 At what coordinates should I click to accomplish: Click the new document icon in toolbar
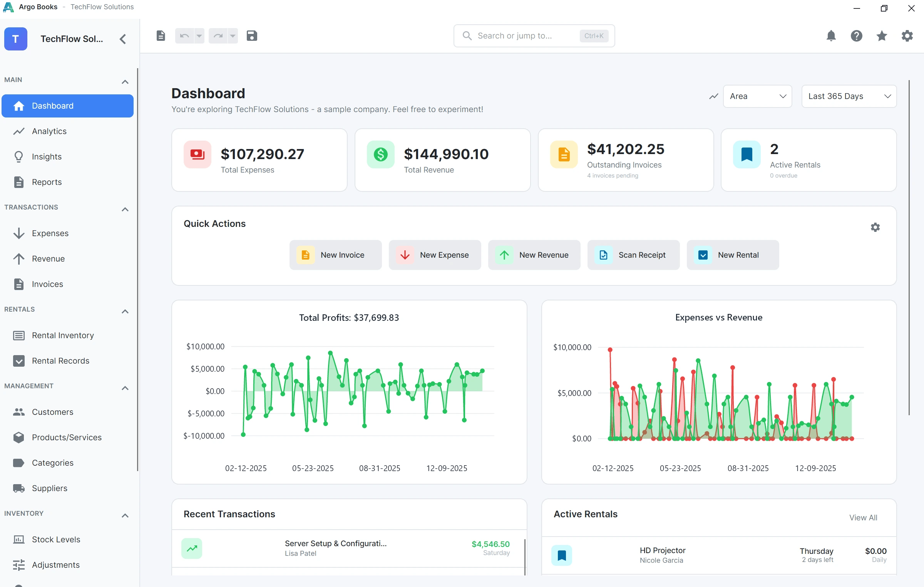(x=161, y=36)
